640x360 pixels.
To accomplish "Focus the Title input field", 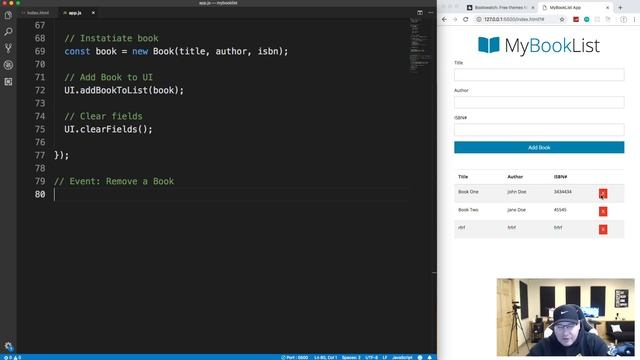I will click(539, 75).
